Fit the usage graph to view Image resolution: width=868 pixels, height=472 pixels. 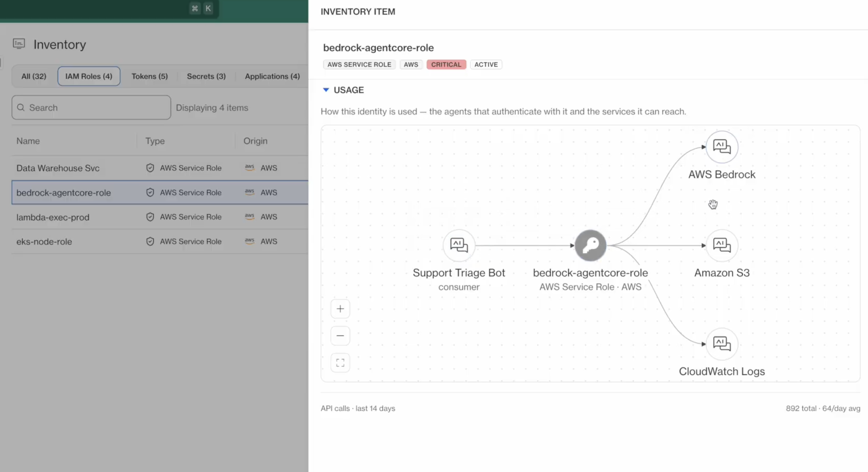tap(340, 362)
